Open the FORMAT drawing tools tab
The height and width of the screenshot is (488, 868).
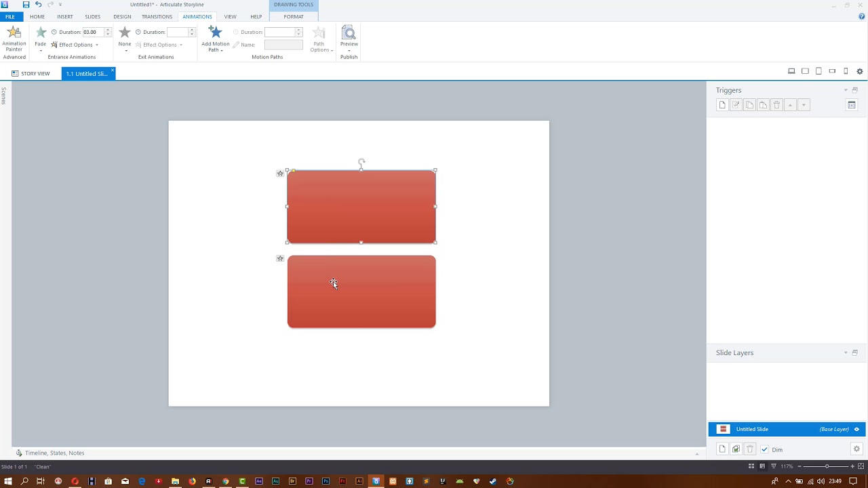294,17
